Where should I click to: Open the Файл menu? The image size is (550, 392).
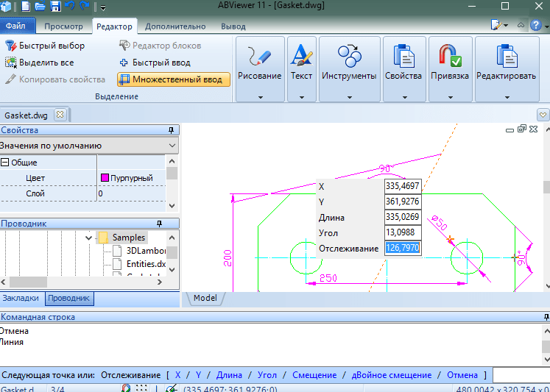(x=16, y=26)
